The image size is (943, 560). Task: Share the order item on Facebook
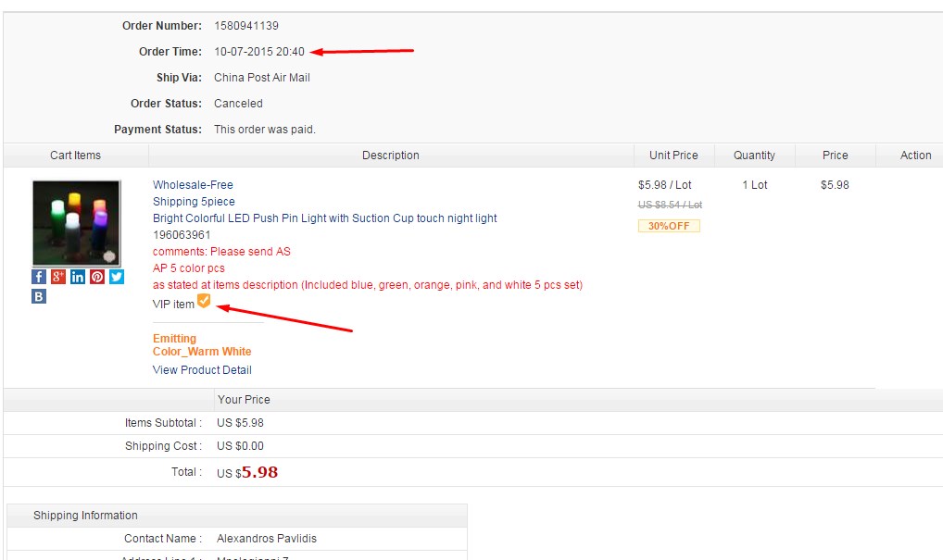click(x=38, y=276)
